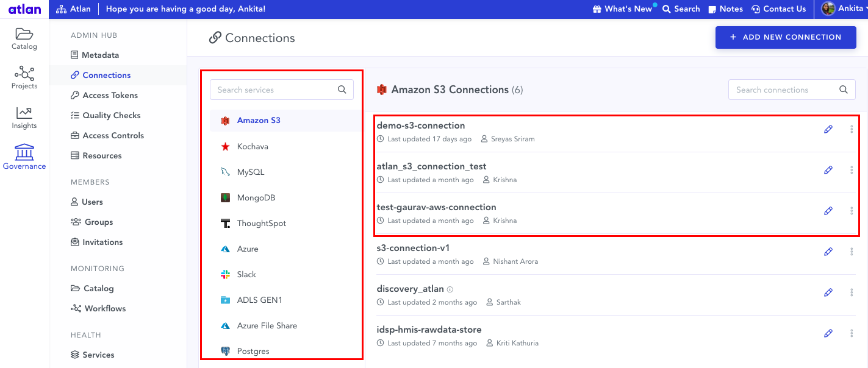Open Catalog under Monitoring
Viewport: 868px width, 368px height.
coord(92,288)
